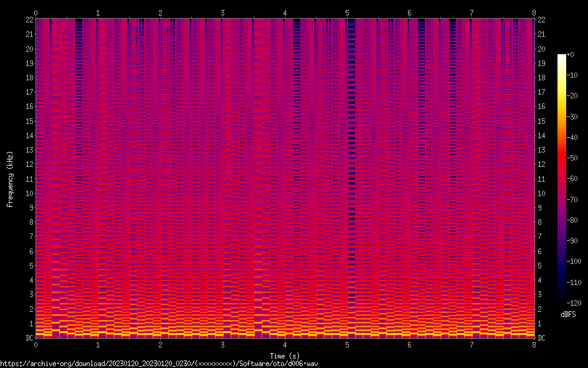Click the archive.org URL at the bottom

click(163, 363)
